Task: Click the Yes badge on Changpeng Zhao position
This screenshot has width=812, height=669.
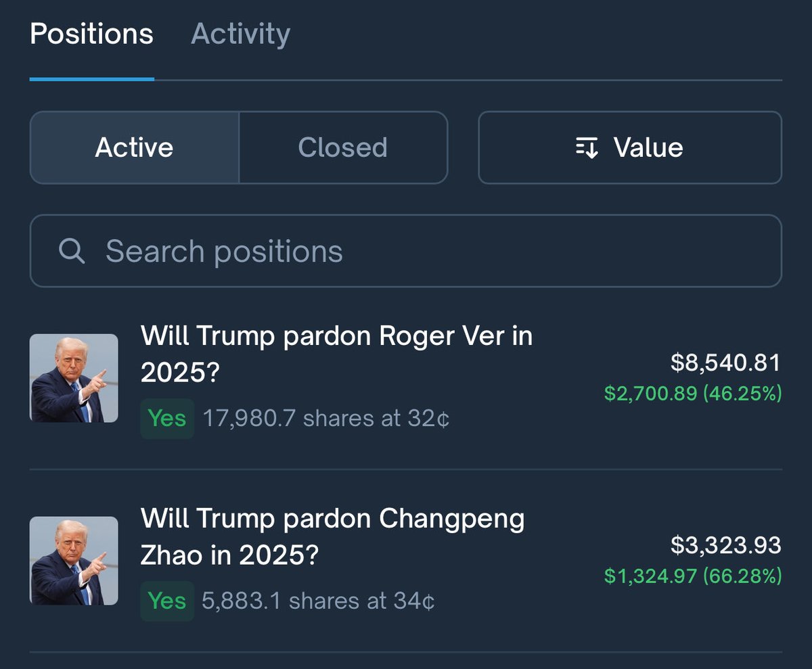Action: tap(167, 601)
